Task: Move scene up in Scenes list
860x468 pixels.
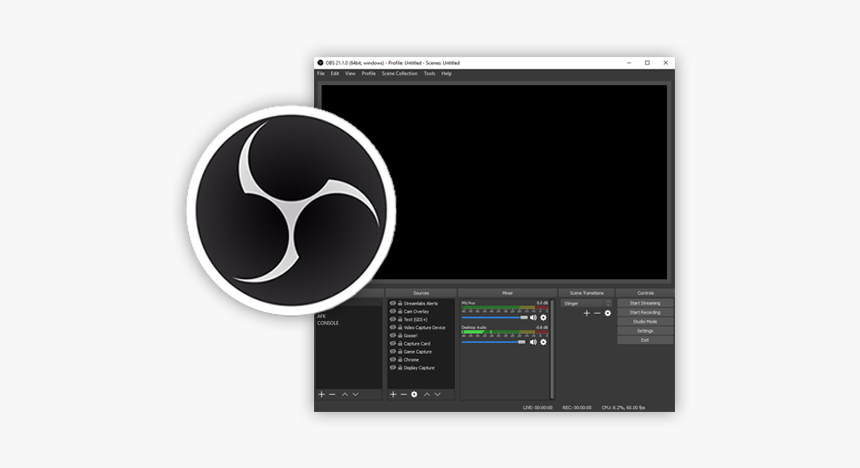Action: point(345,394)
